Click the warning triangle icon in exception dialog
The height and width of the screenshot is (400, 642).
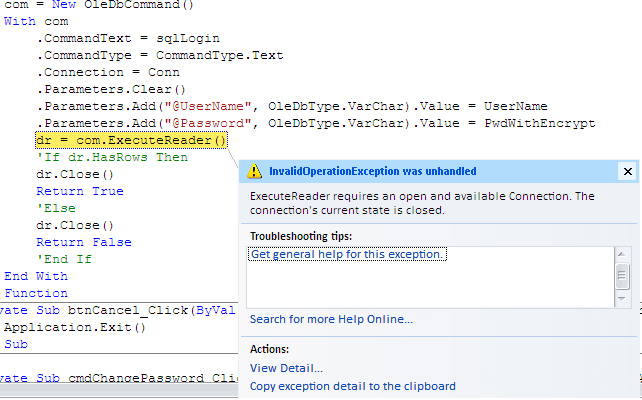(x=254, y=171)
